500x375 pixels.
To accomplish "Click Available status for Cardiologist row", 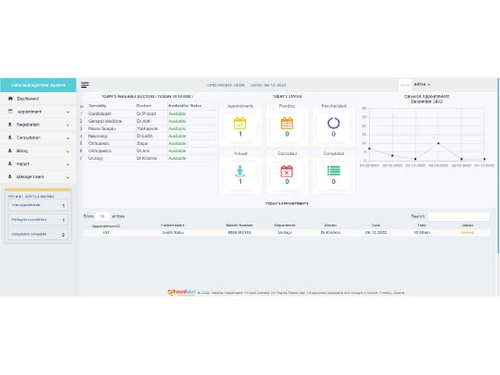I will coord(177,114).
